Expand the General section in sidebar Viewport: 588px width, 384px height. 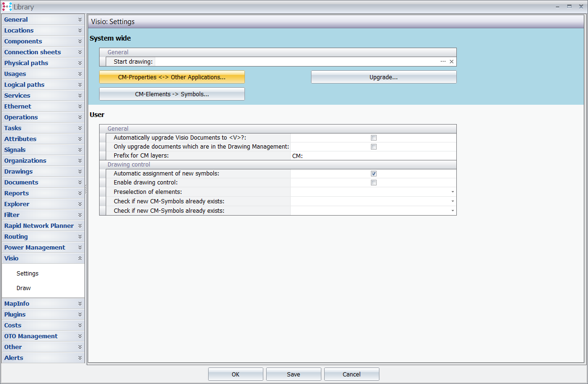43,20
